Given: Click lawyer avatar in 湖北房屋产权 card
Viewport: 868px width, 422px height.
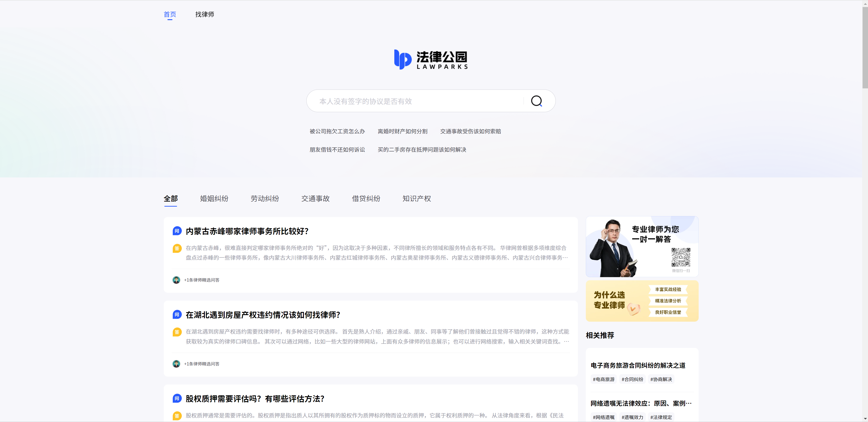Looking at the screenshot, I should coord(176,364).
